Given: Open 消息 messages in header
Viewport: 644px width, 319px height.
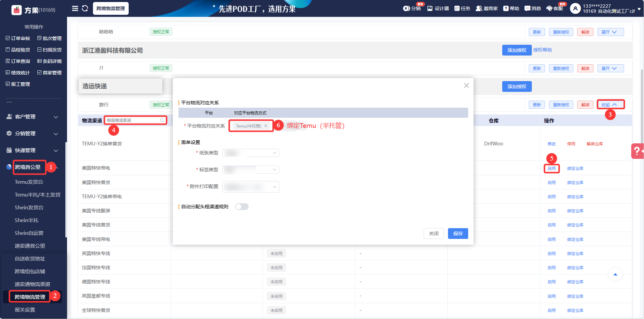Looking at the screenshot, I should (x=533, y=8).
